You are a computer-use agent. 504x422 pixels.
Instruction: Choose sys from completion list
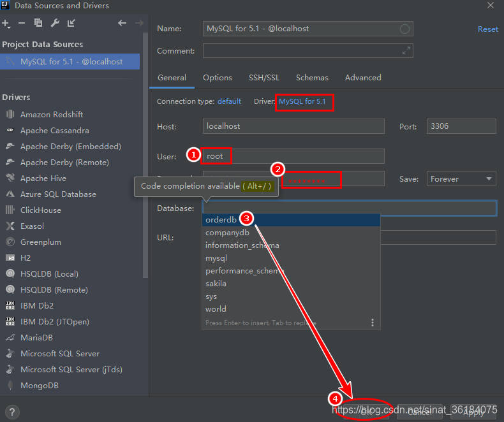[x=291, y=296]
